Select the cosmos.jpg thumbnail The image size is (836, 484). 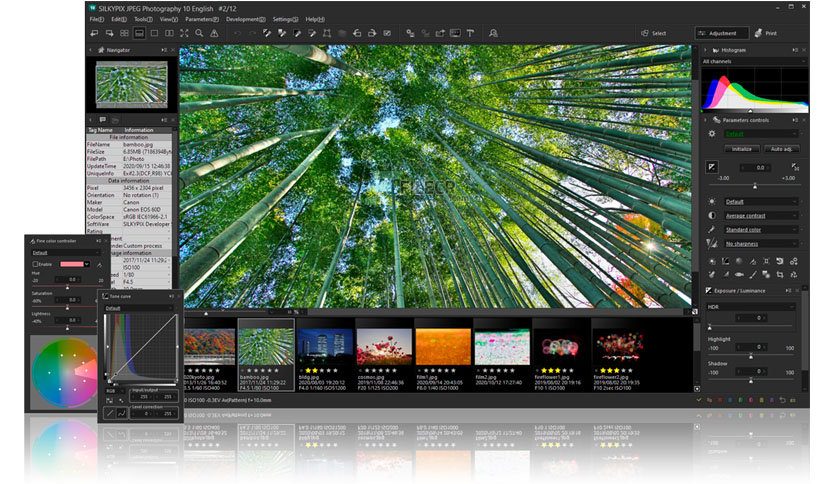pos(384,356)
